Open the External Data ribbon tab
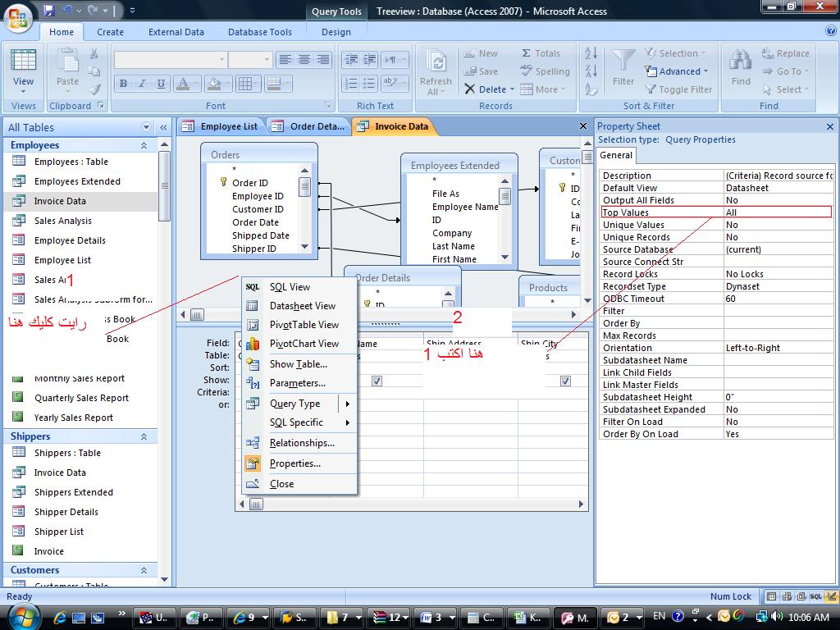This screenshot has width=840, height=630. click(x=176, y=32)
